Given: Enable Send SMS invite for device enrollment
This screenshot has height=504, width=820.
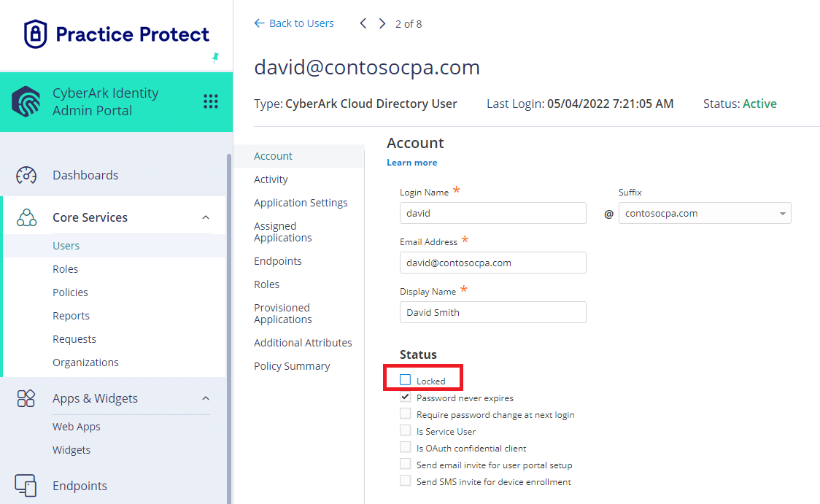Looking at the screenshot, I should pyautogui.click(x=406, y=481).
